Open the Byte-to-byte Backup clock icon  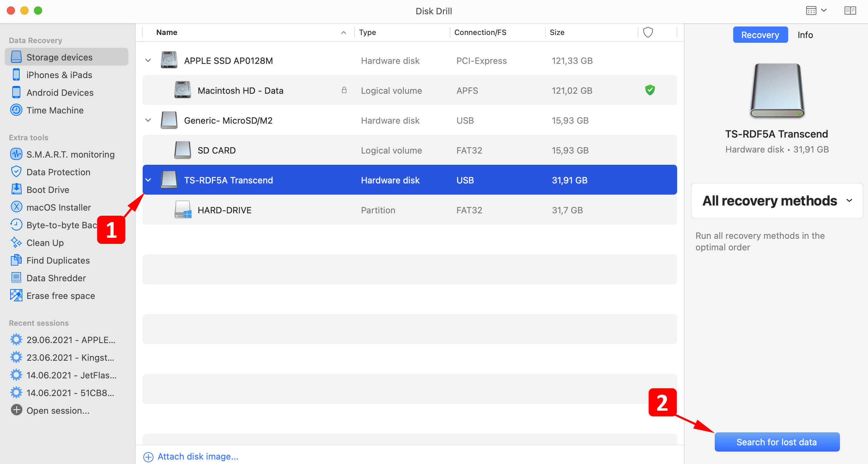(x=16, y=225)
